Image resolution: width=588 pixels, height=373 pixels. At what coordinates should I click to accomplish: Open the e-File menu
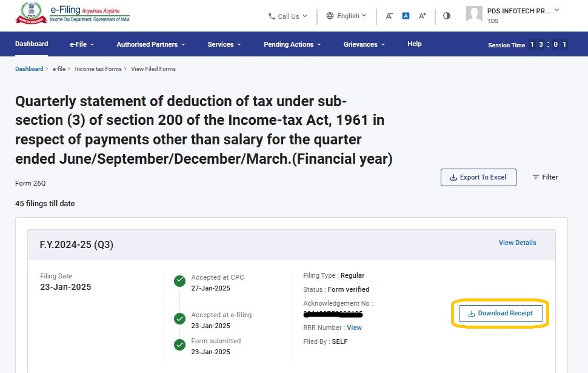coord(81,44)
